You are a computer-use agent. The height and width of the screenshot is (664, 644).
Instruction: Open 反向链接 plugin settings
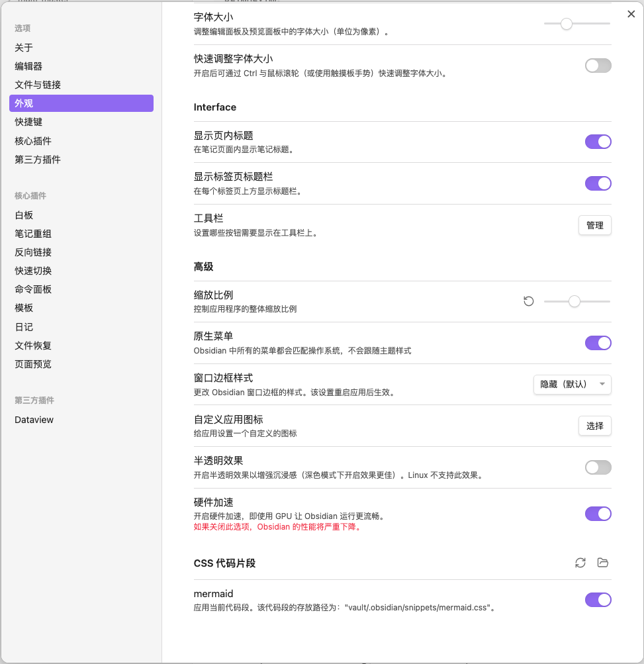(81, 252)
